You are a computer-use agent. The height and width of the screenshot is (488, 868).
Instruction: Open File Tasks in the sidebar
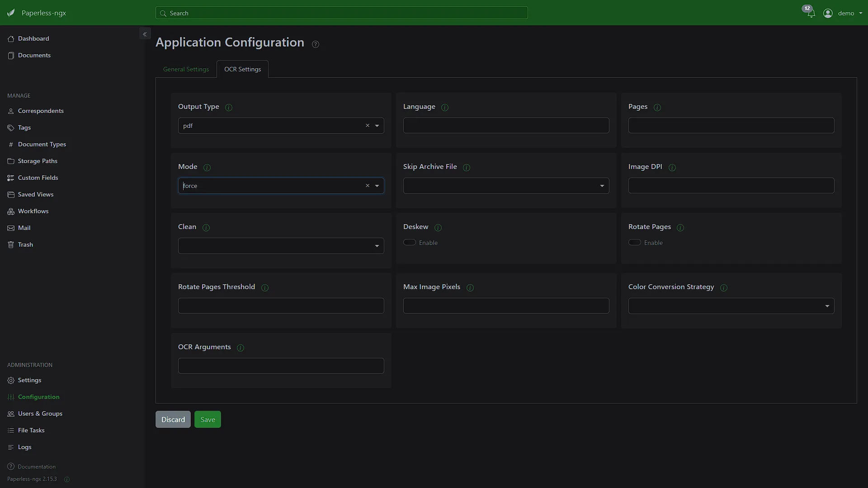(31, 430)
